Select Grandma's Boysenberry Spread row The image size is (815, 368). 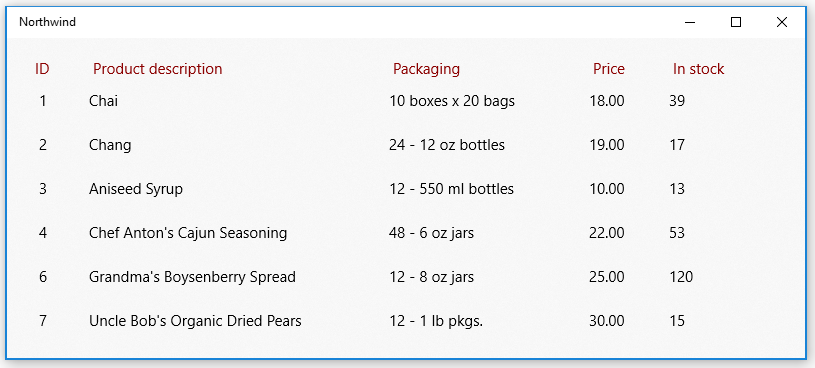[405, 277]
